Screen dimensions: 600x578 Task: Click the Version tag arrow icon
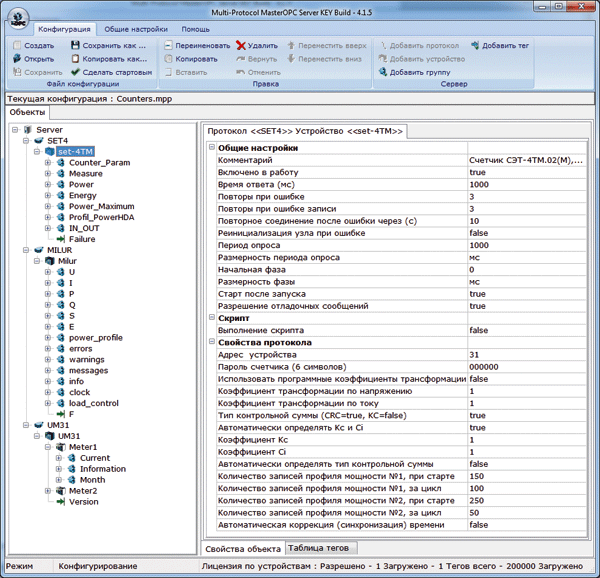pos(60,502)
